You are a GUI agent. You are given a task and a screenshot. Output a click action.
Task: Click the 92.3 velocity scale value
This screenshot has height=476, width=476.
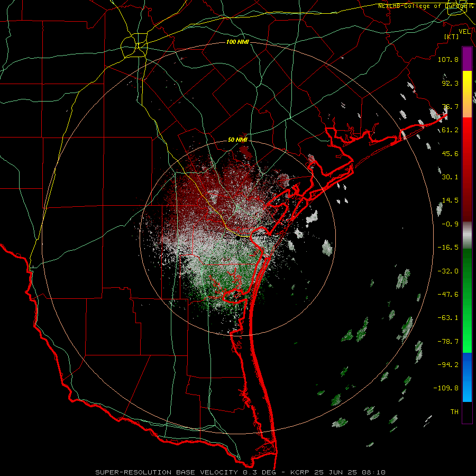450,83
